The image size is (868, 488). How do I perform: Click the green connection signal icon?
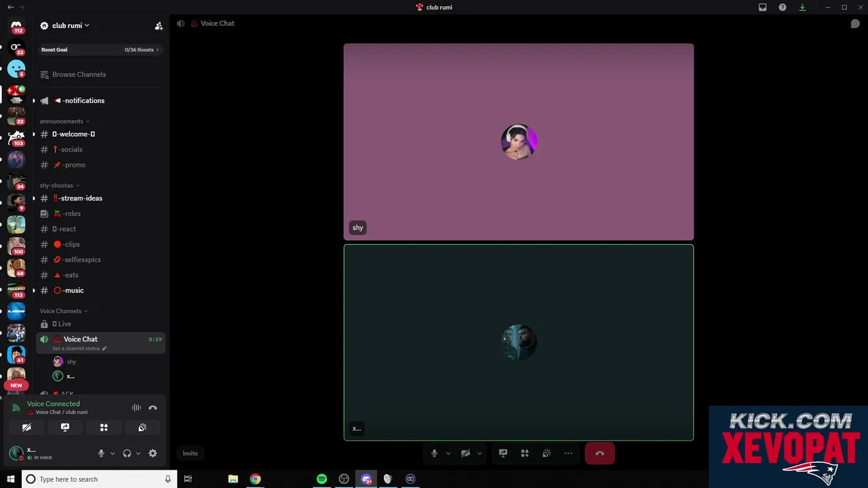[x=16, y=408]
